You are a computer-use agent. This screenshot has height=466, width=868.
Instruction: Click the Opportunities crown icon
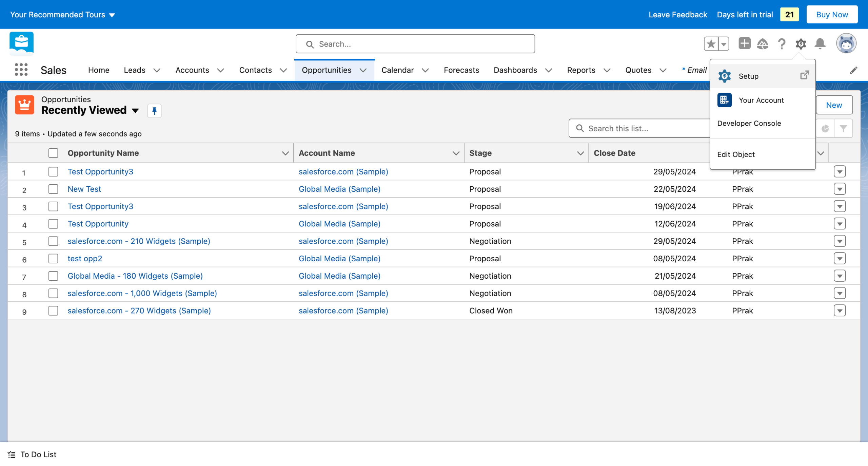pos(24,105)
